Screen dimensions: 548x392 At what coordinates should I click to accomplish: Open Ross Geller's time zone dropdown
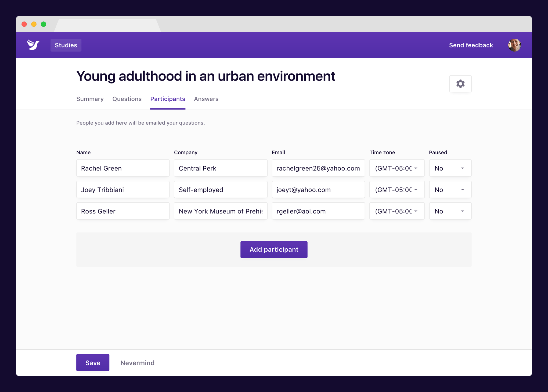396,211
